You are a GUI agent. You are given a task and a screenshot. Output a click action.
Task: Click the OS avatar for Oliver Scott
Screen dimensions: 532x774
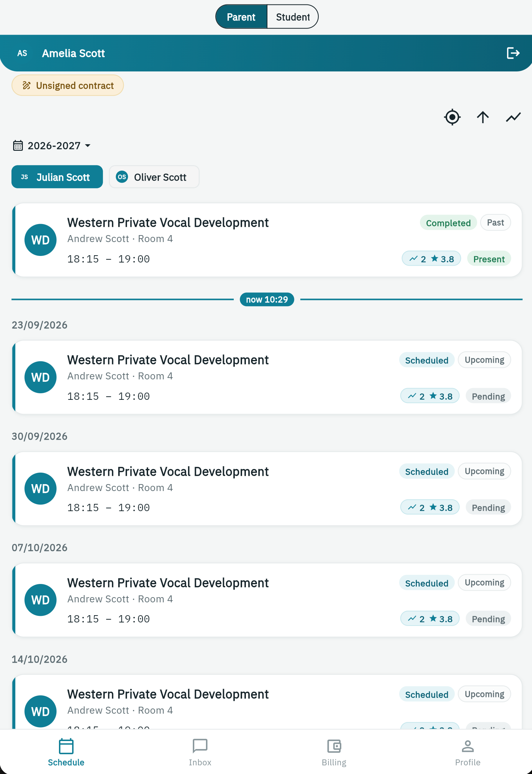pyautogui.click(x=122, y=177)
